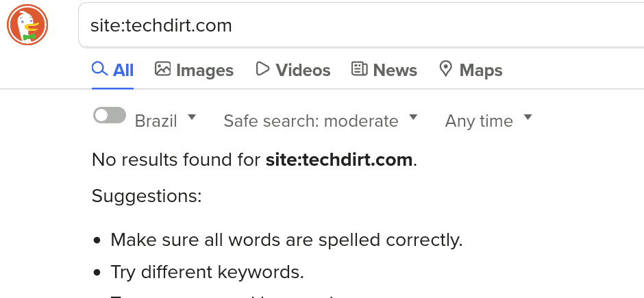Click the newspaper icon beside News
This screenshot has height=298, width=644.
pyautogui.click(x=360, y=69)
